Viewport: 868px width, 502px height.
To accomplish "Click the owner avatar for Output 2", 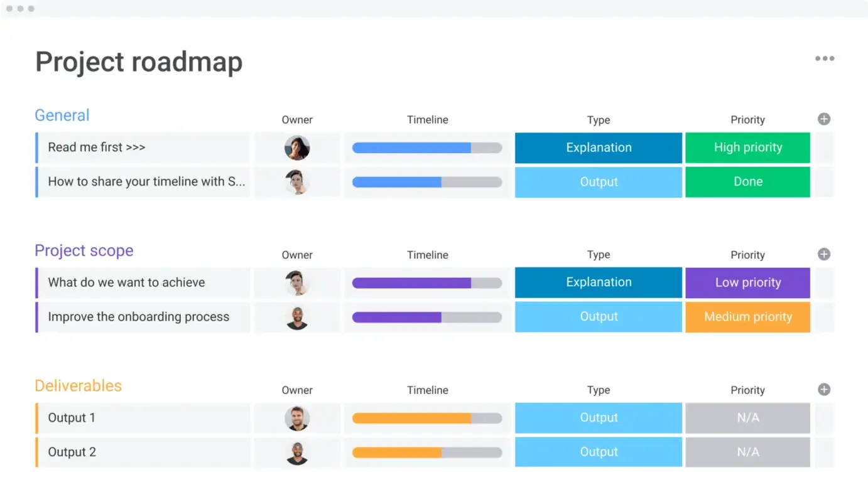I will click(297, 452).
